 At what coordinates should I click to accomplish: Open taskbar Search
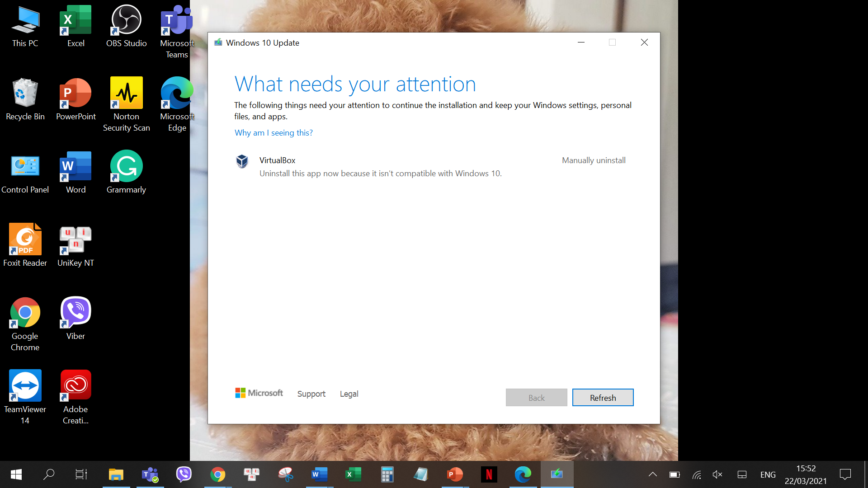(49, 474)
